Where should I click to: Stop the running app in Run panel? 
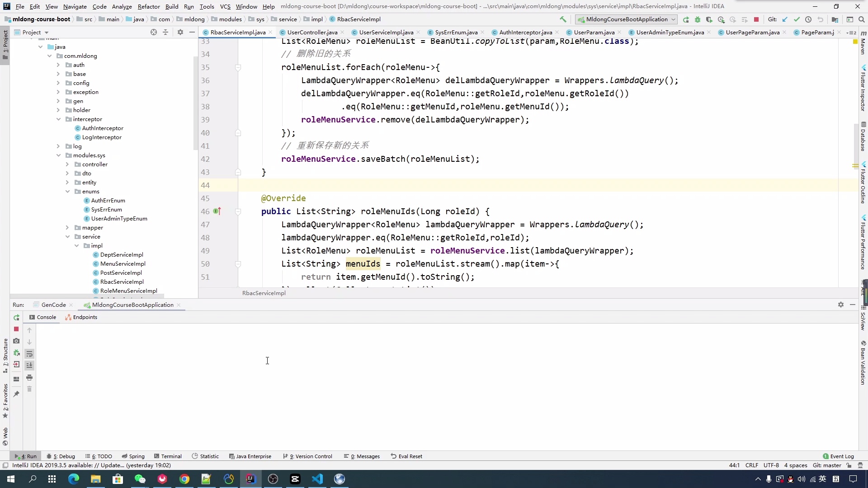pyautogui.click(x=16, y=329)
